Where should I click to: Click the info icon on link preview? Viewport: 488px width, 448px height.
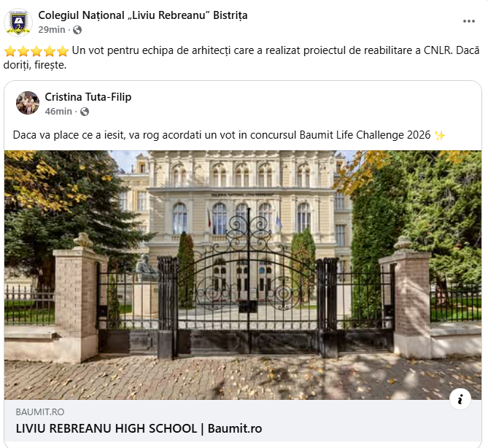click(460, 398)
